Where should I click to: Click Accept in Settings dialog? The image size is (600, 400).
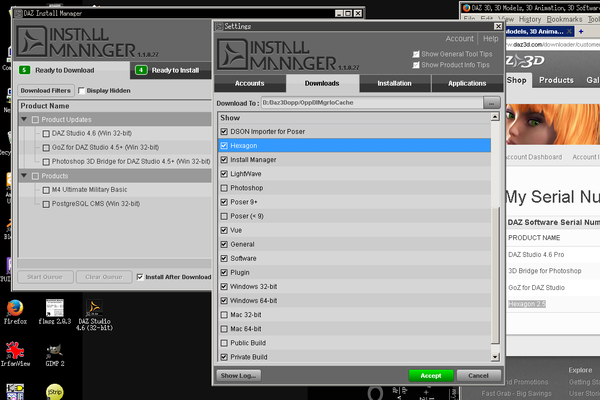pos(431,376)
